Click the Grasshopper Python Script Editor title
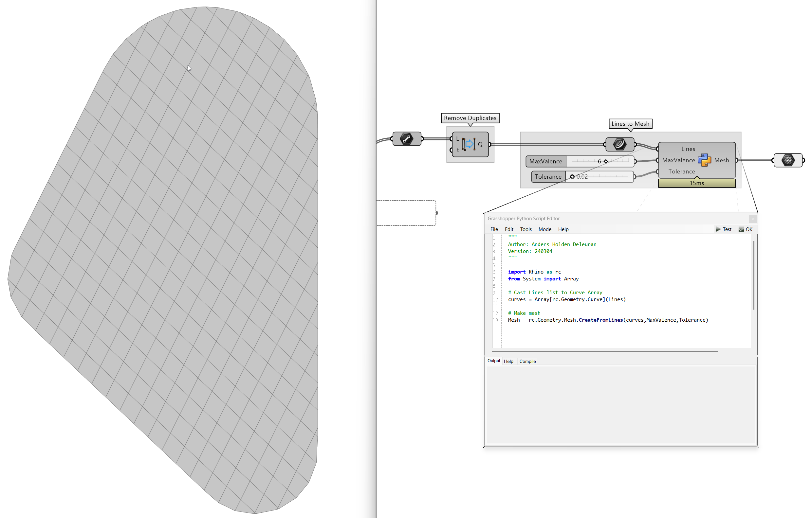Image resolution: width=812 pixels, height=518 pixels. click(523, 219)
